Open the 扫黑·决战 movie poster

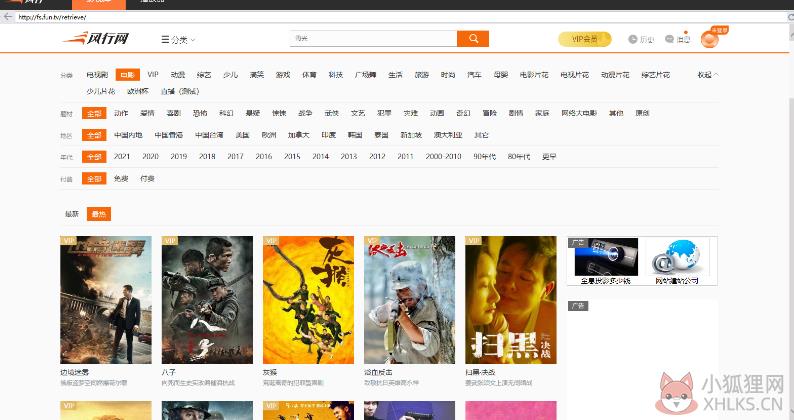pos(511,300)
